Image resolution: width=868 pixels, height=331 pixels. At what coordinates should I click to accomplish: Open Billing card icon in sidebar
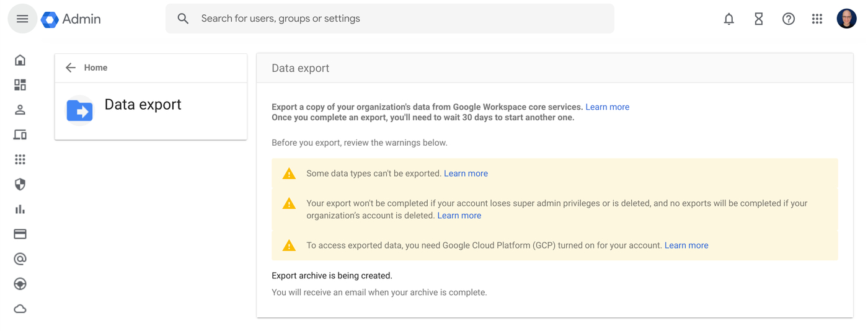pos(20,234)
